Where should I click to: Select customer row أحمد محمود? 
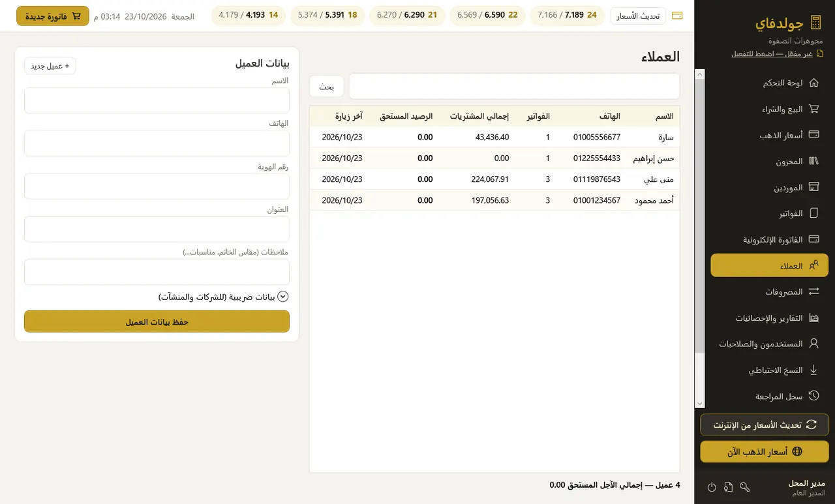[x=494, y=200]
